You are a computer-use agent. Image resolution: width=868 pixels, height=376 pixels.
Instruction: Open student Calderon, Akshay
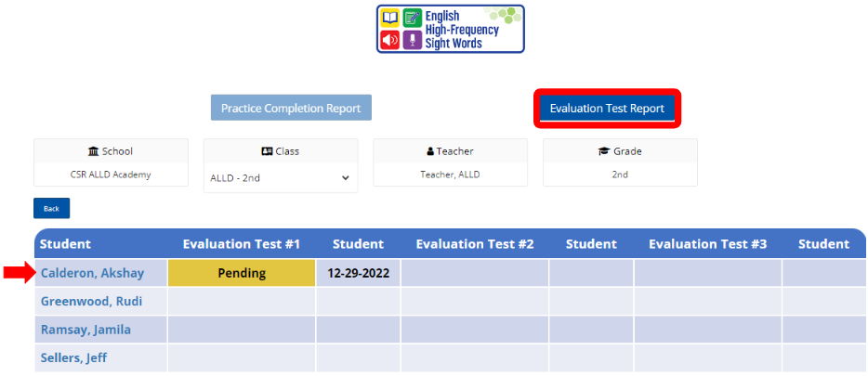pos(91,273)
